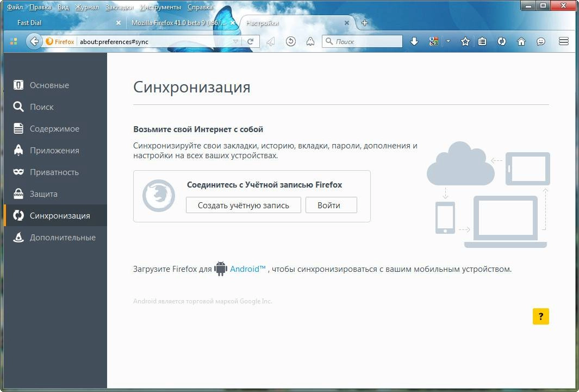Open the Дополнительные preferences section
The width and height of the screenshot is (579, 392).
click(x=55, y=238)
